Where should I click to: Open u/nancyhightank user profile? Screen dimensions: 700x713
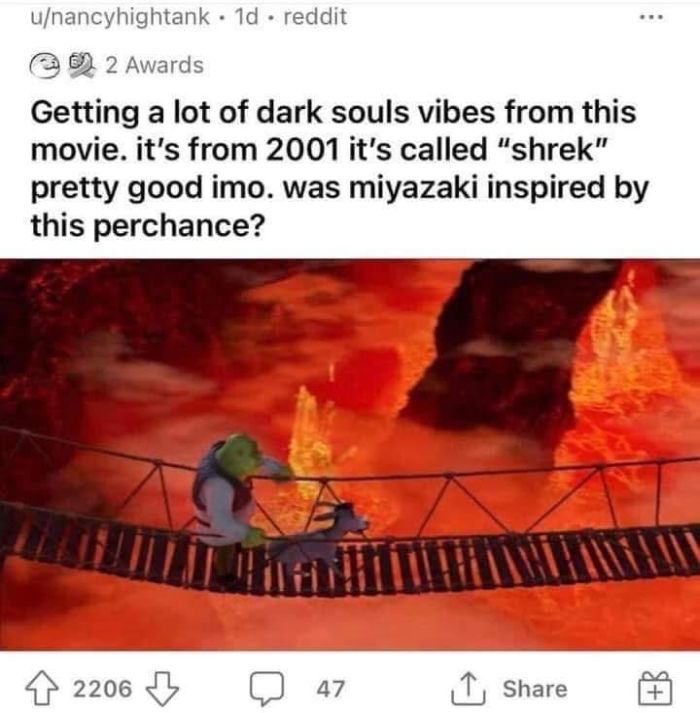tap(120, 17)
